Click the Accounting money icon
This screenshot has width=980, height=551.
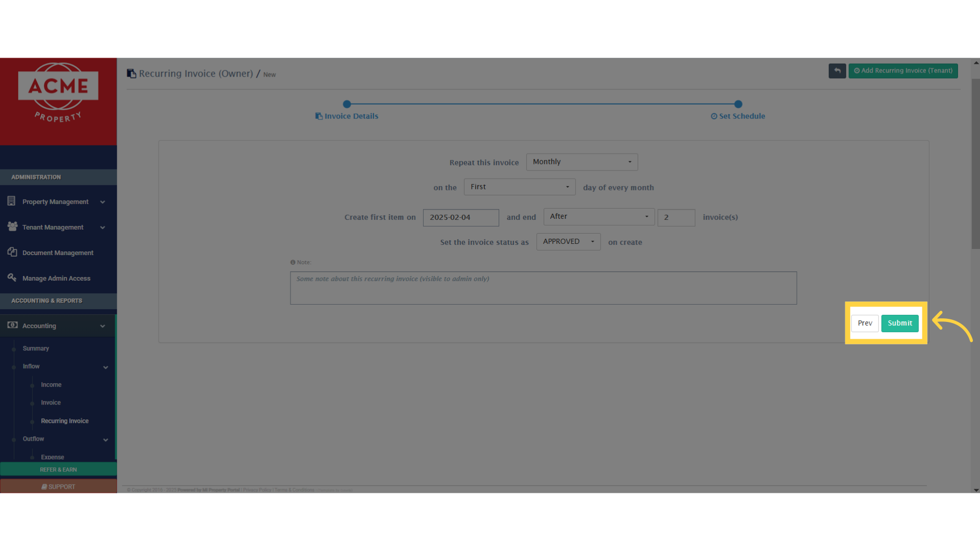[12, 325]
